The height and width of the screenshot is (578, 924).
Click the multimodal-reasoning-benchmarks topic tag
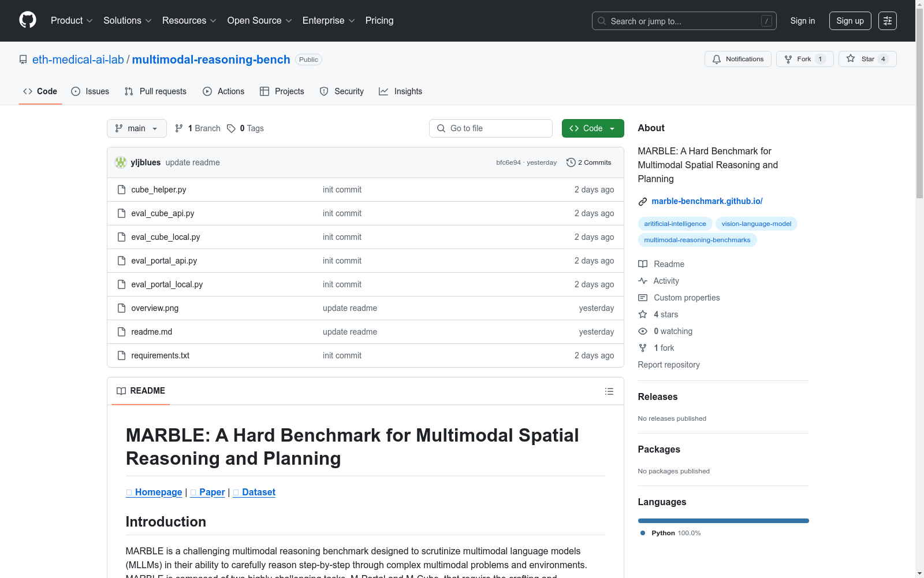(697, 240)
